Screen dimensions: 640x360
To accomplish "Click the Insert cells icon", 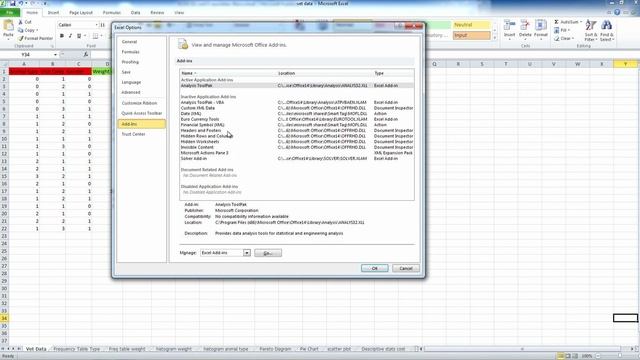I will tap(509, 26).
